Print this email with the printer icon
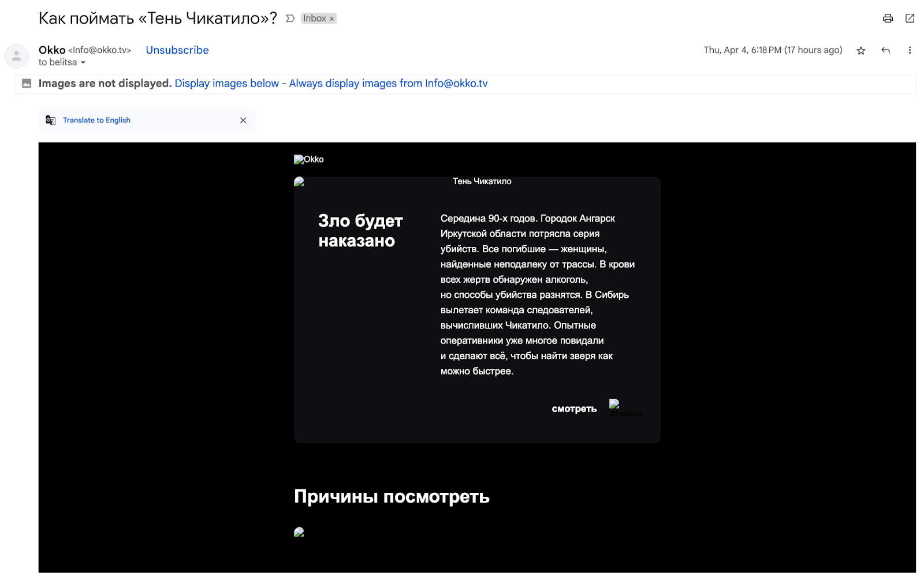 (x=888, y=18)
